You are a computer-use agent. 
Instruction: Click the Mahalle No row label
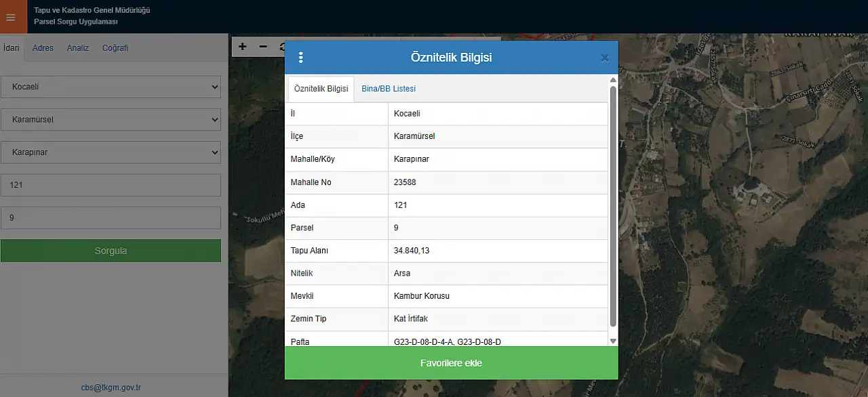point(311,182)
